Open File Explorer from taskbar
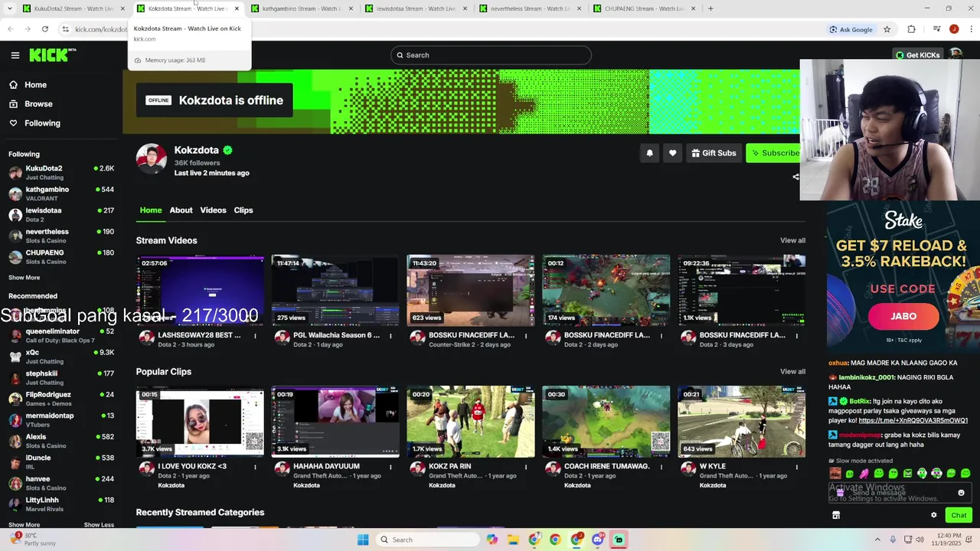Image resolution: width=980 pixels, height=551 pixels. (x=513, y=540)
